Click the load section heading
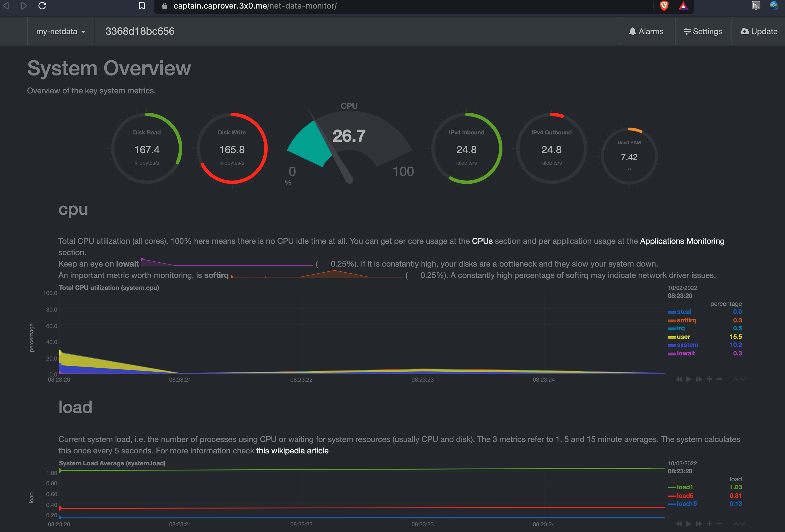Screen dimensions: 785x532 (x=75, y=407)
